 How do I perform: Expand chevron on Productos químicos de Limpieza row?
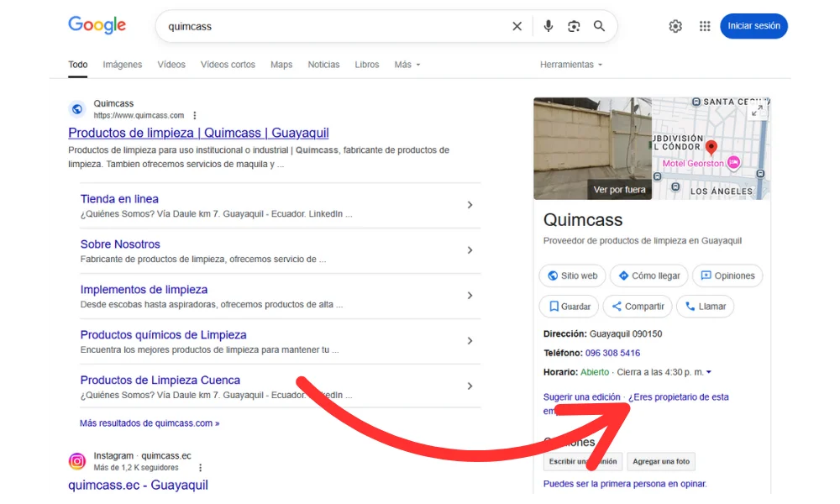click(470, 341)
